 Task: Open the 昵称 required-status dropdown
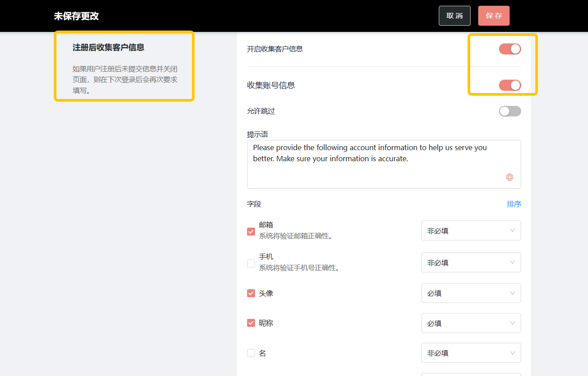click(x=471, y=323)
